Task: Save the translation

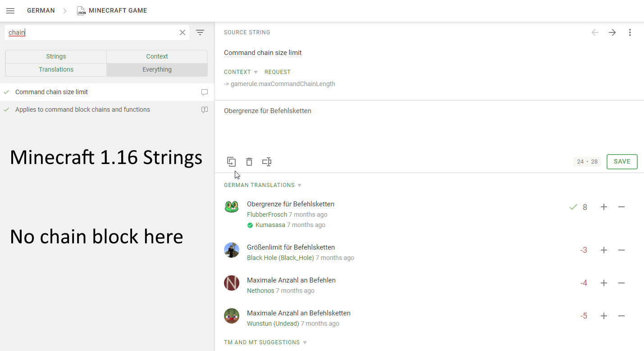Action: (x=622, y=162)
